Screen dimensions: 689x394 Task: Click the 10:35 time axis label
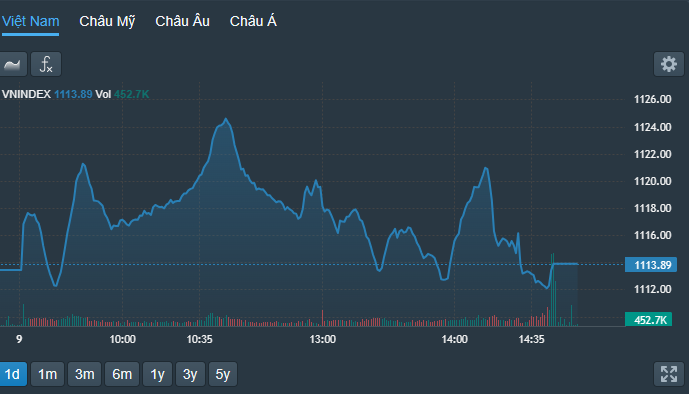coord(199,340)
